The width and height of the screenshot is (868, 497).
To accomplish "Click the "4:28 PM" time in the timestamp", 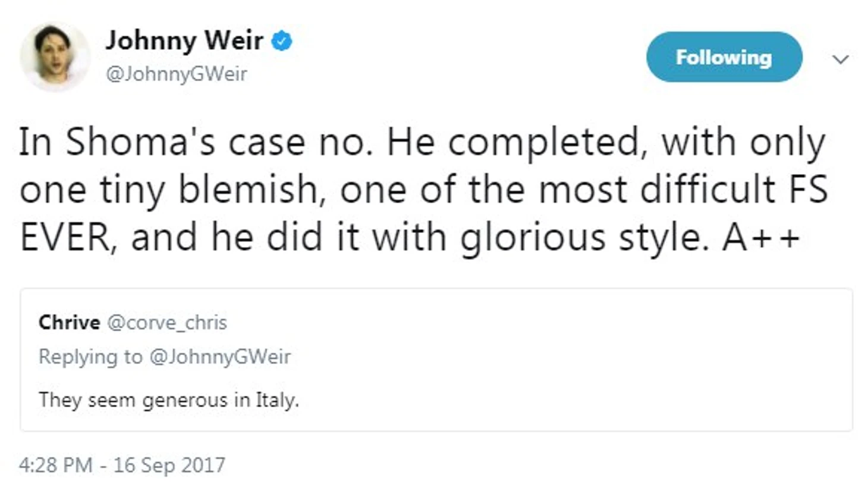I will tap(55, 465).
